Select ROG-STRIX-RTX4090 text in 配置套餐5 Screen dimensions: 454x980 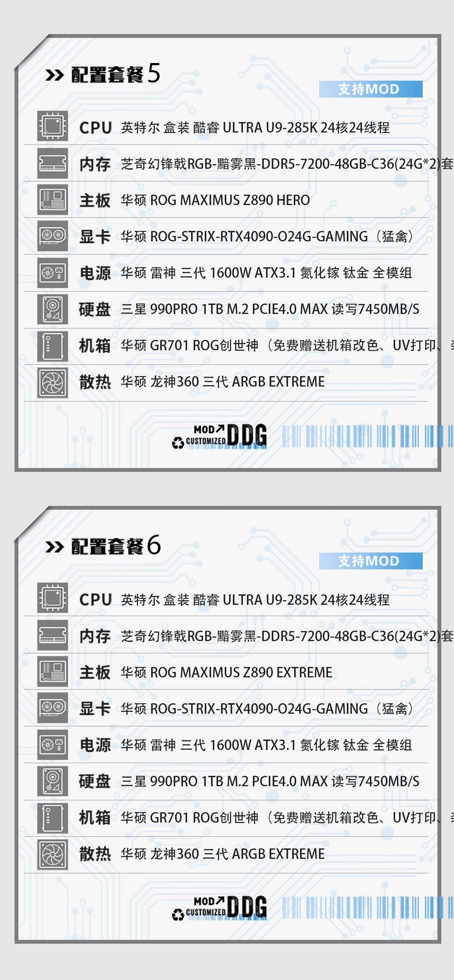267,236
